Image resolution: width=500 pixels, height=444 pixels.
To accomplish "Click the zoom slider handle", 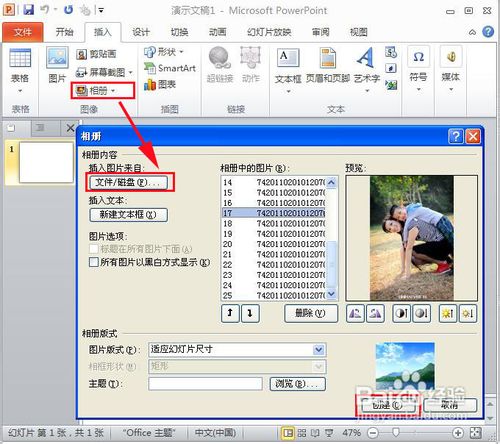I will [x=396, y=433].
